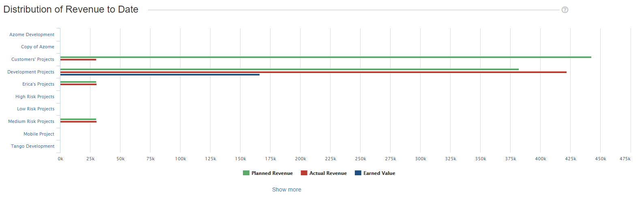The width and height of the screenshot is (644, 211).
Task: Open the Medium Risk Projects link
Action: (x=31, y=122)
